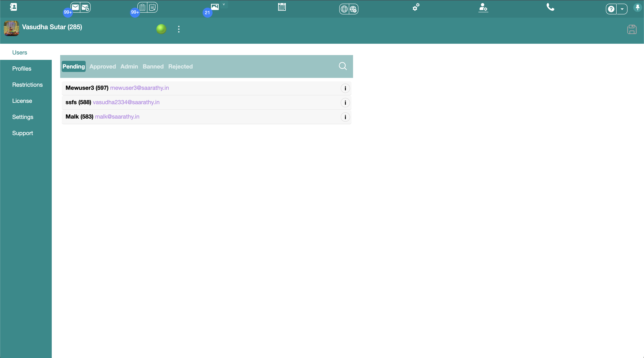The width and height of the screenshot is (644, 358).
Task: Open the phone call icon
Action: click(550, 7)
